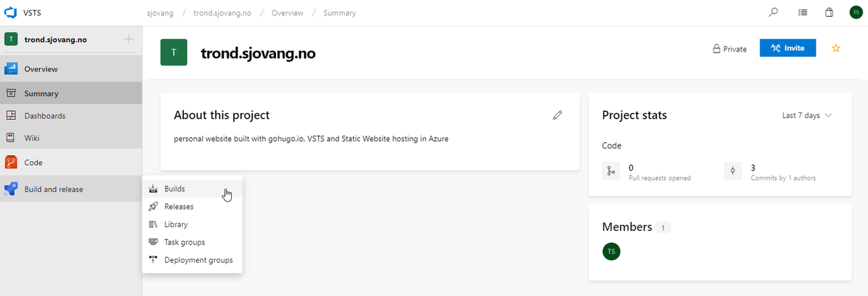Click the trond.sjovang.no breadcrumb link
The image size is (868, 296).
(221, 13)
